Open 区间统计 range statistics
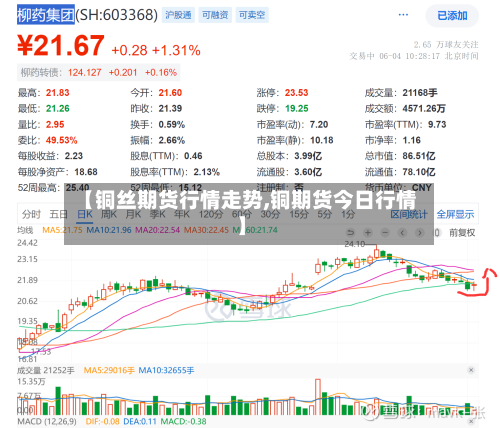The width and height of the screenshot is (500, 428). [x=409, y=214]
